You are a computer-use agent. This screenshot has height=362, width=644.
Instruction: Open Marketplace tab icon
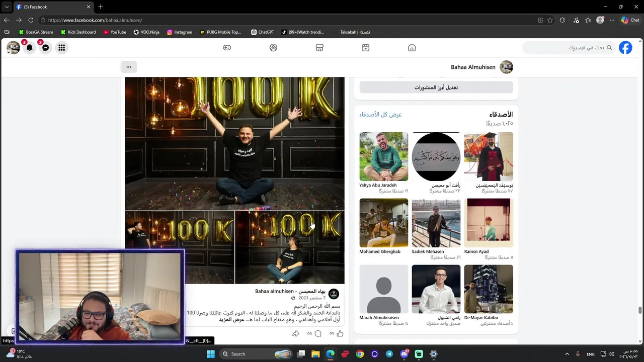pos(319,48)
